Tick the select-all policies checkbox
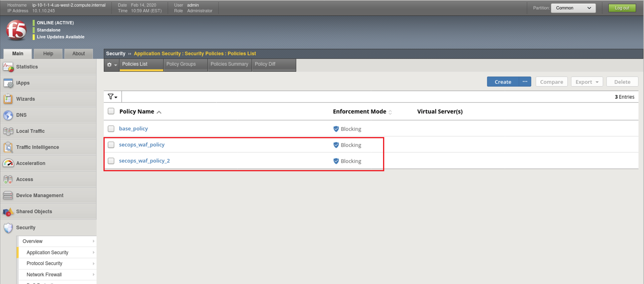The height and width of the screenshot is (284, 644). 111,111
